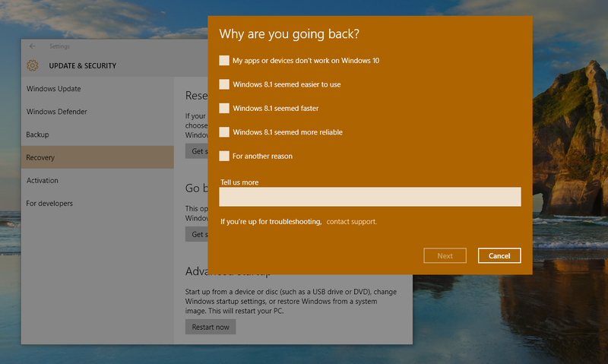Click 'Get started' under the Reset heading
The width and height of the screenshot is (608, 364).
tap(197, 151)
